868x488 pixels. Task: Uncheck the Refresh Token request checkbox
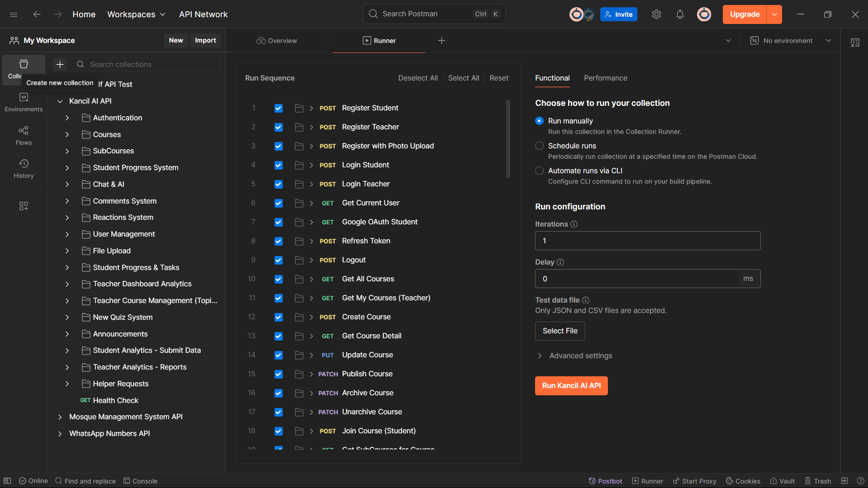point(279,241)
